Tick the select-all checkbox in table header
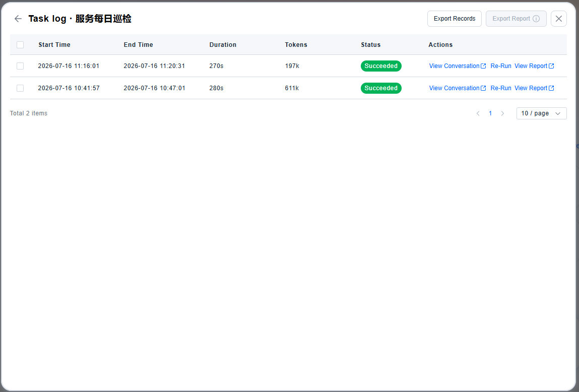The width and height of the screenshot is (579, 392). [x=20, y=45]
